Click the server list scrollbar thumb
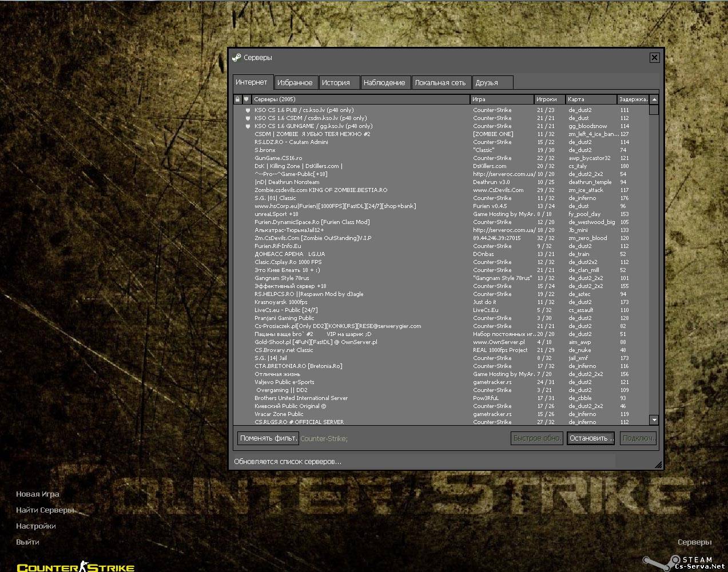The height and width of the screenshot is (572, 728). (x=654, y=110)
